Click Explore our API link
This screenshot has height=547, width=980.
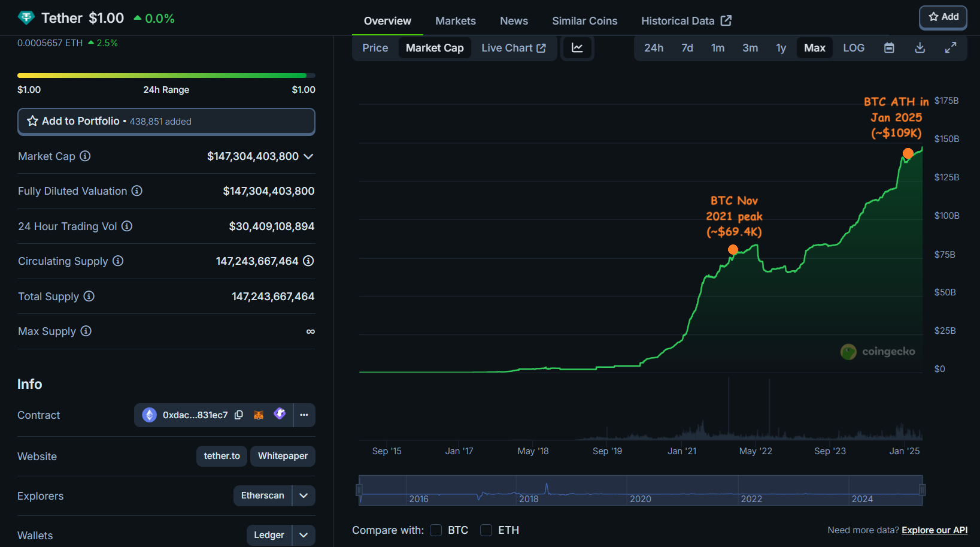(935, 530)
